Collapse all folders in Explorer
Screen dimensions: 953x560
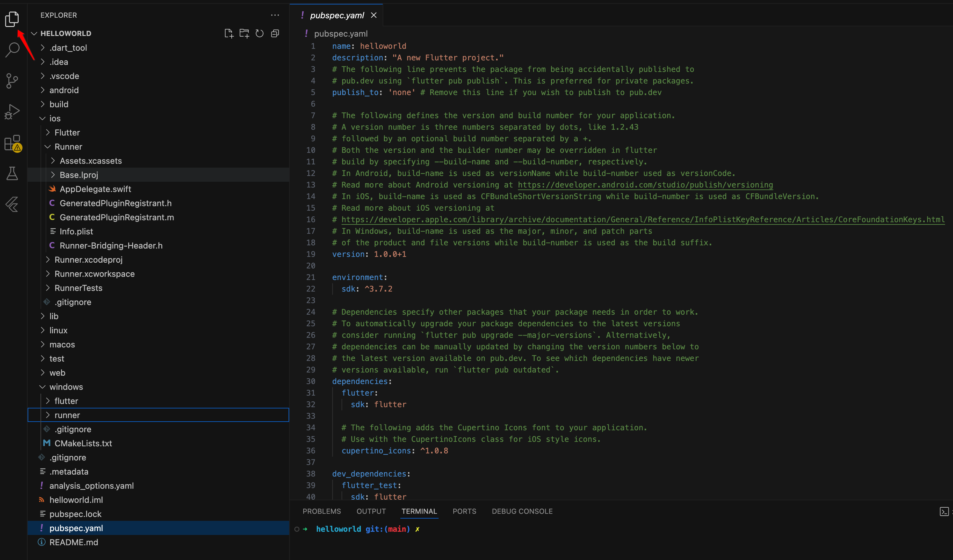275,34
